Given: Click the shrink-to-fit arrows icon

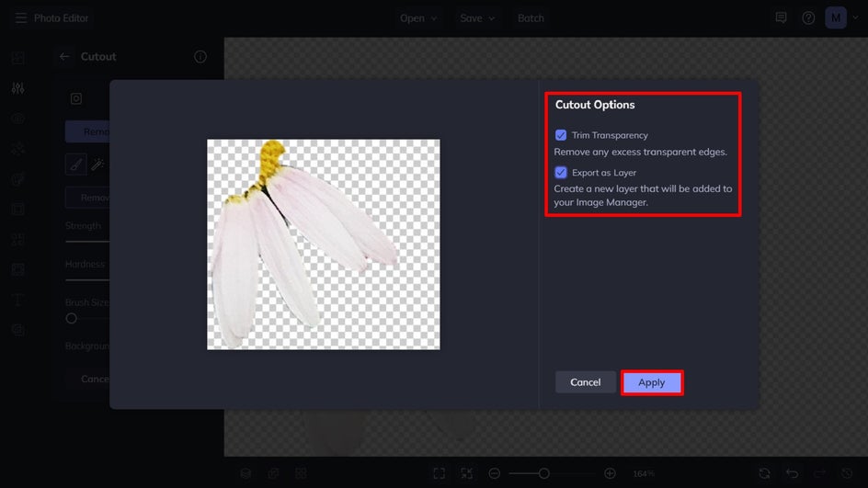Looking at the screenshot, I should click(467, 473).
